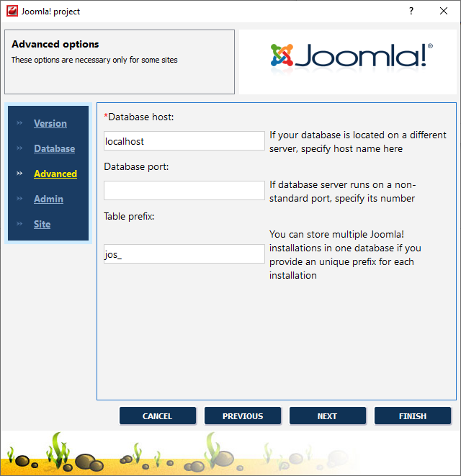This screenshot has height=476, width=461.
Task: Proceed with the NEXT button
Action: [x=327, y=416]
